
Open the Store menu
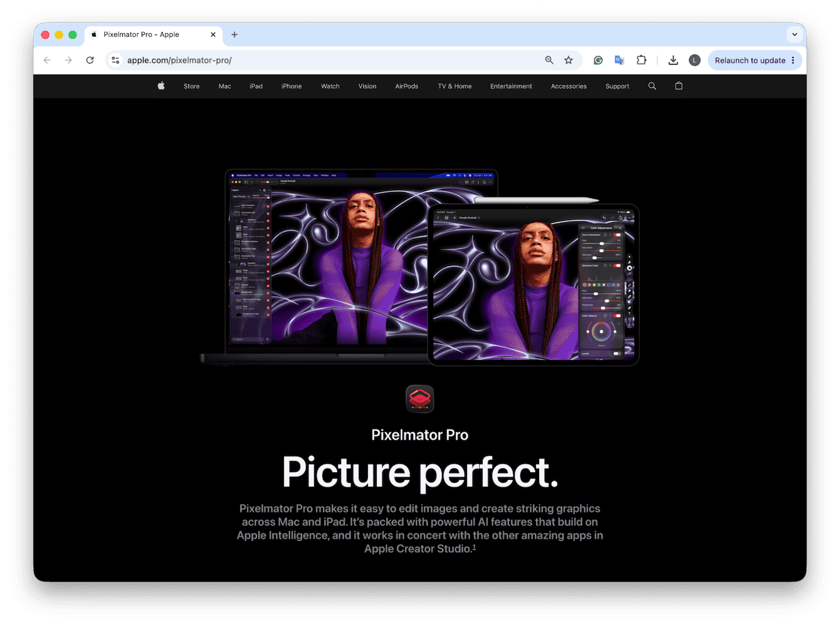pos(192,86)
